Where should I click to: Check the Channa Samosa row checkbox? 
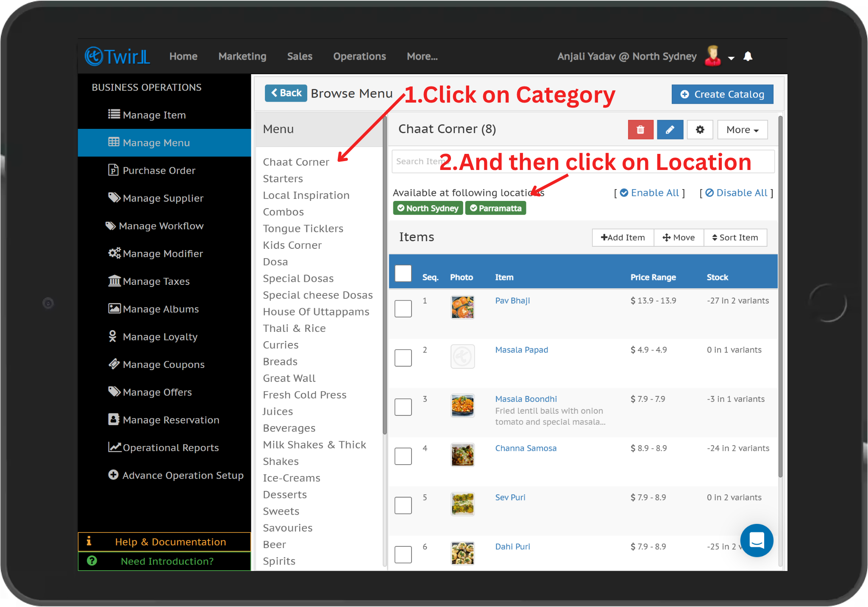pos(403,456)
